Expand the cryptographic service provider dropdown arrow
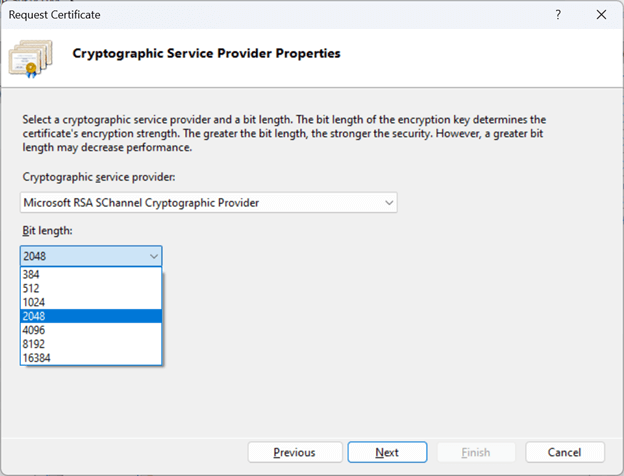Image resolution: width=624 pixels, height=476 pixels. pyautogui.click(x=389, y=203)
